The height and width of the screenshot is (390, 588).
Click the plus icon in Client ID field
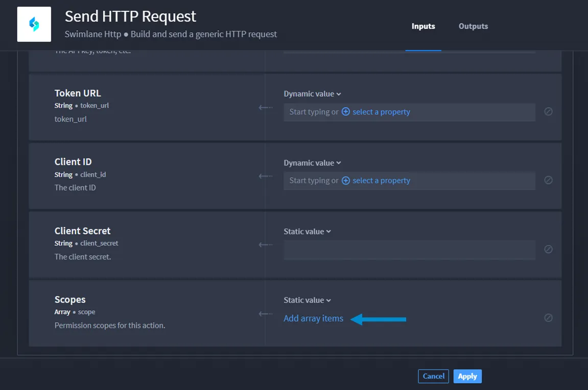click(x=346, y=180)
